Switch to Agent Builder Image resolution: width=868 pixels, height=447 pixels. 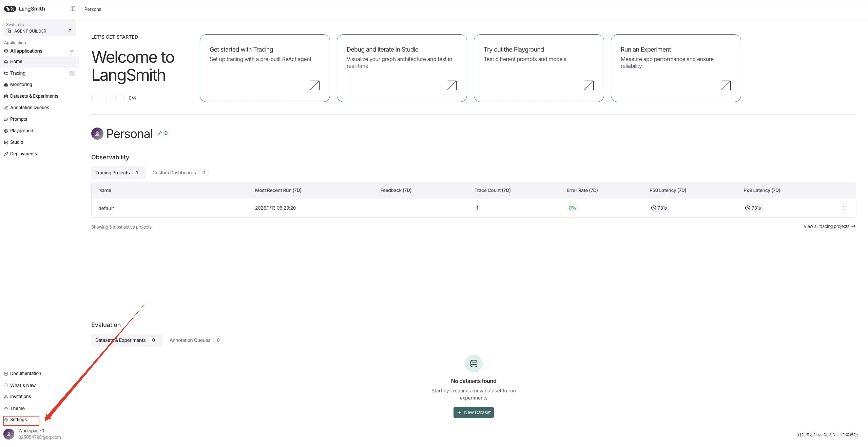coord(39,28)
